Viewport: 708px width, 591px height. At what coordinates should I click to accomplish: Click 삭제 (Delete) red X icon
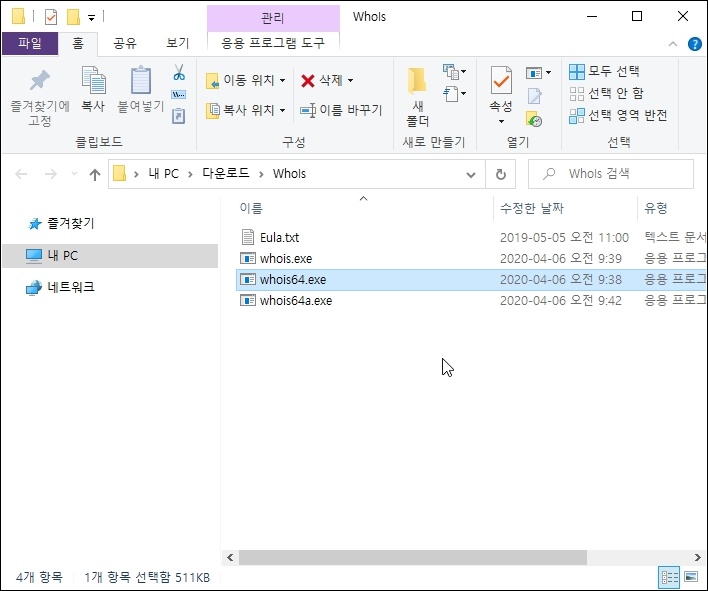tap(307, 81)
